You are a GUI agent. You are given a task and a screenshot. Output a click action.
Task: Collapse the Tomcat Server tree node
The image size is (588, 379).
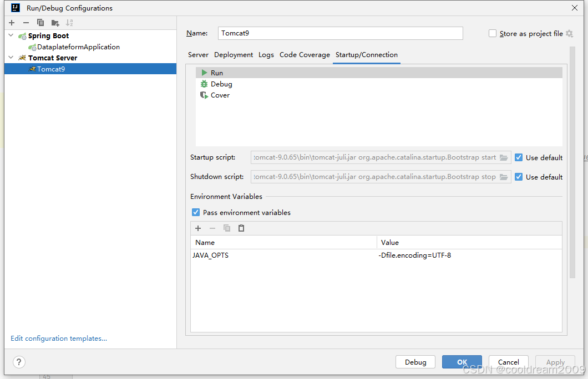11,58
